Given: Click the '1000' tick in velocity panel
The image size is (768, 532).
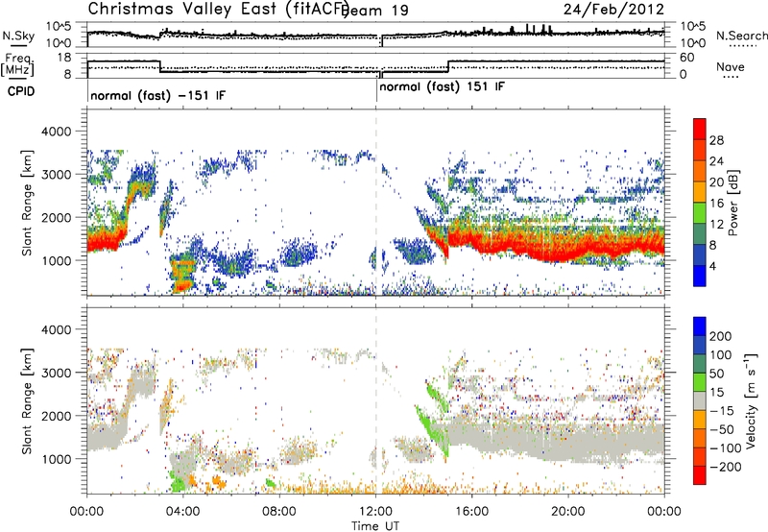Looking at the screenshot, I should click(x=59, y=459).
